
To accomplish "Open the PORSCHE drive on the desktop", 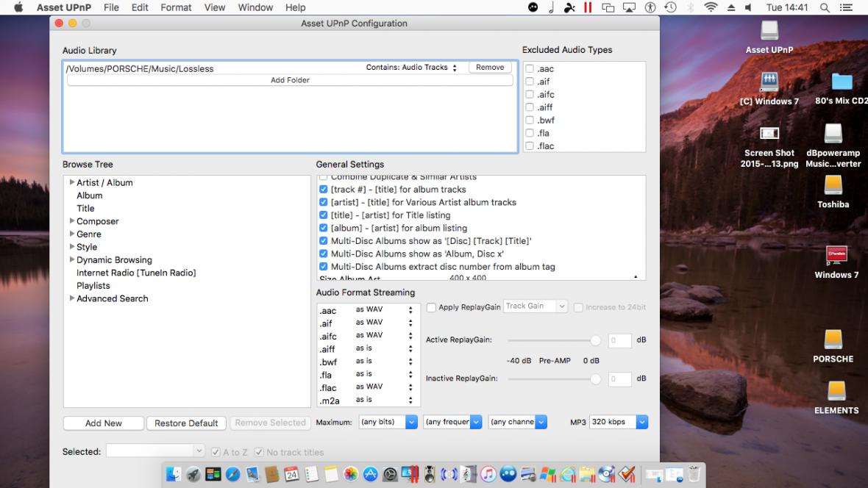I will point(833,340).
